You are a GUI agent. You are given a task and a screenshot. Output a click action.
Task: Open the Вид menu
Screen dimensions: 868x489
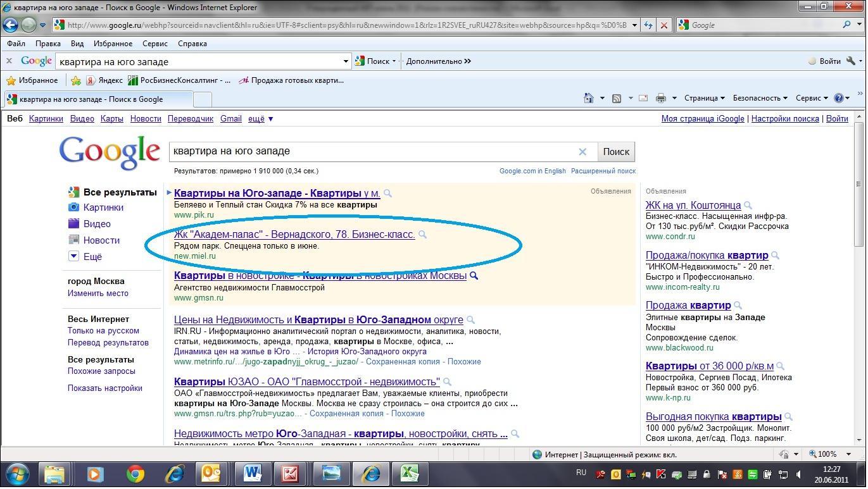[77, 44]
